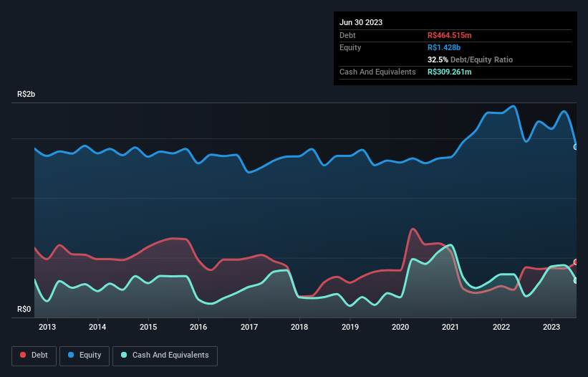The image size is (588, 377).
Task: Click the R$1.428b equity value
Action: (444, 47)
